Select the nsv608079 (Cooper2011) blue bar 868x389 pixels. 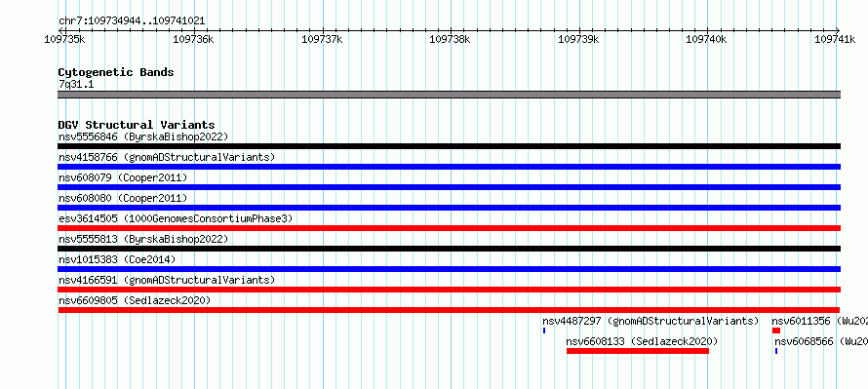[x=449, y=187]
